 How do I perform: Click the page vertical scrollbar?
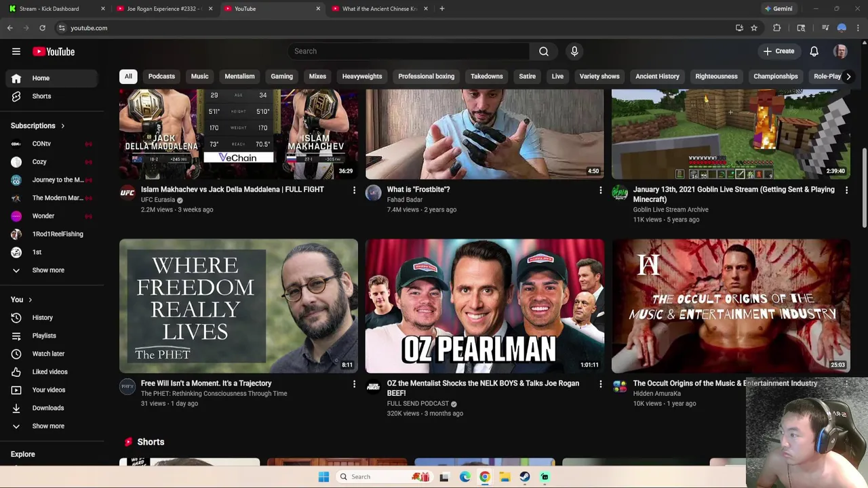pyautogui.click(x=864, y=188)
